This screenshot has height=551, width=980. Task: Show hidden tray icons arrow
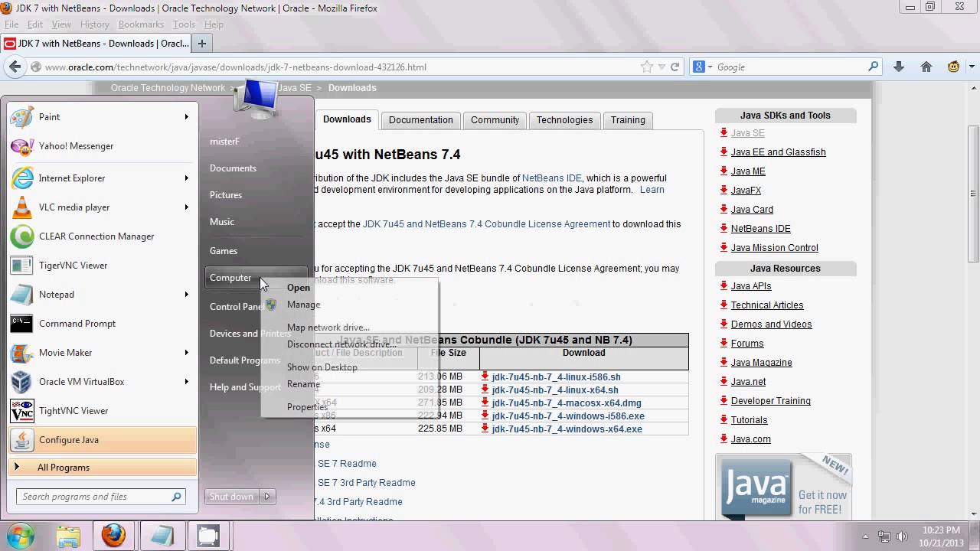866,536
